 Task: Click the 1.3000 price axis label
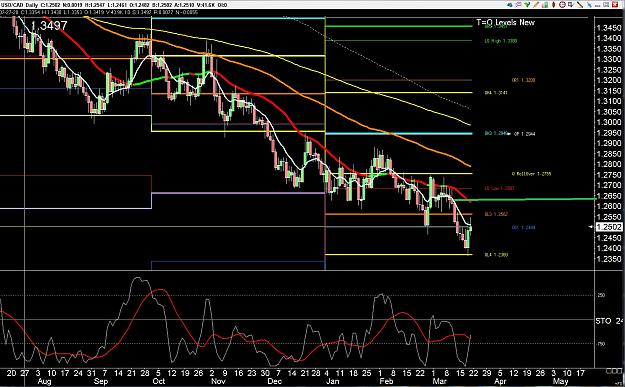point(609,122)
